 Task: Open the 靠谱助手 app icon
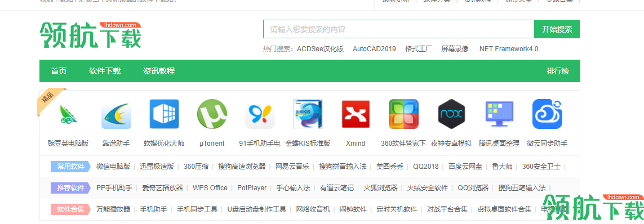tap(116, 114)
